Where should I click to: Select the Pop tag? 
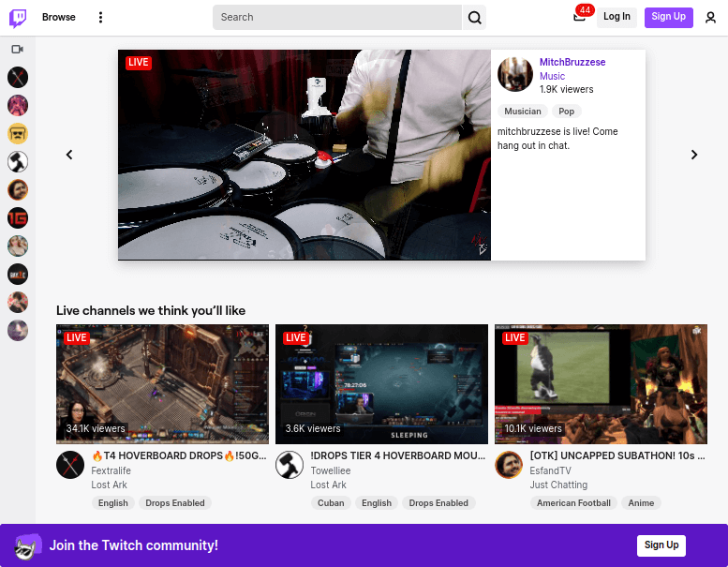(x=567, y=112)
